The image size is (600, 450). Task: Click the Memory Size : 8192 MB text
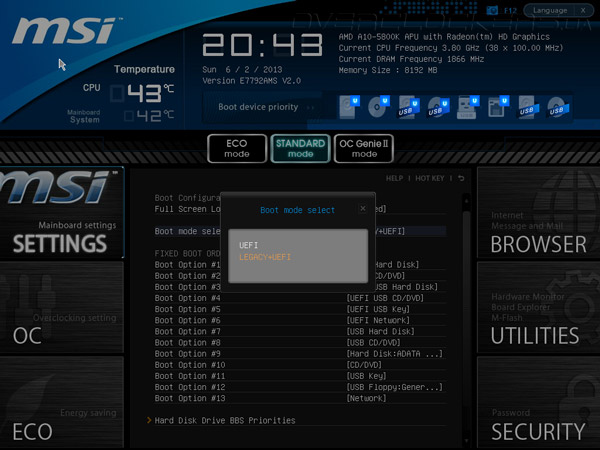point(388,70)
